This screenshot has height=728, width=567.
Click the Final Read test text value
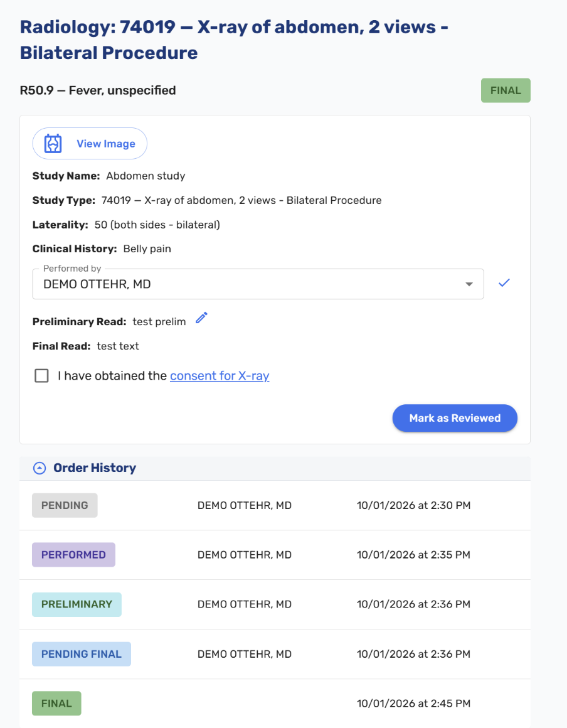pyautogui.click(x=118, y=346)
